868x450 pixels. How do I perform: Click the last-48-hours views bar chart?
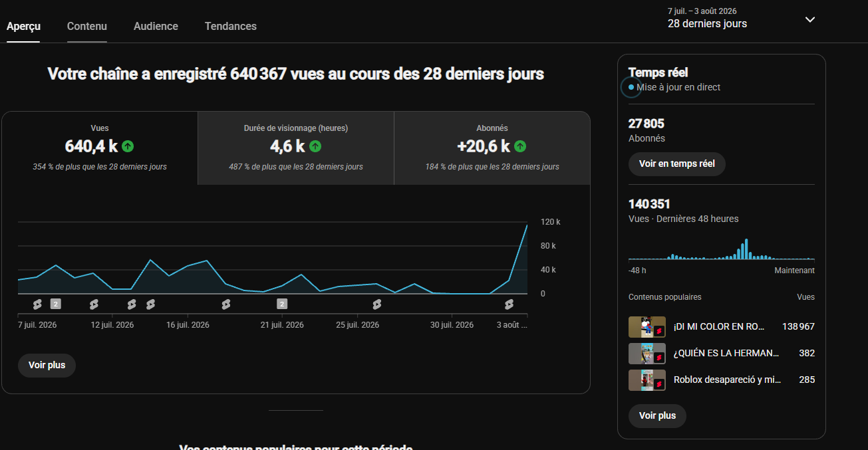(722, 249)
